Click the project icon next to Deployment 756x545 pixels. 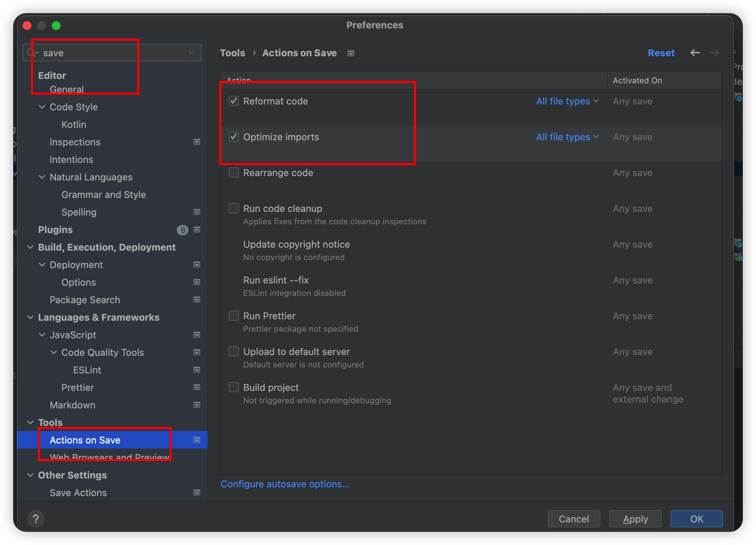click(197, 264)
